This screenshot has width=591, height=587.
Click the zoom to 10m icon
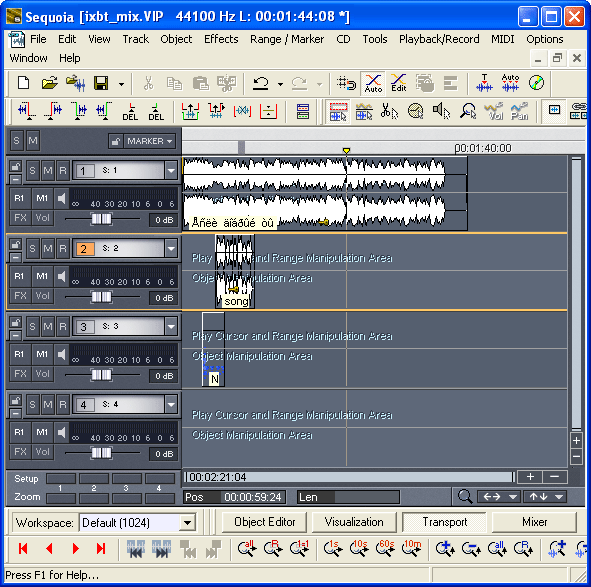411,549
